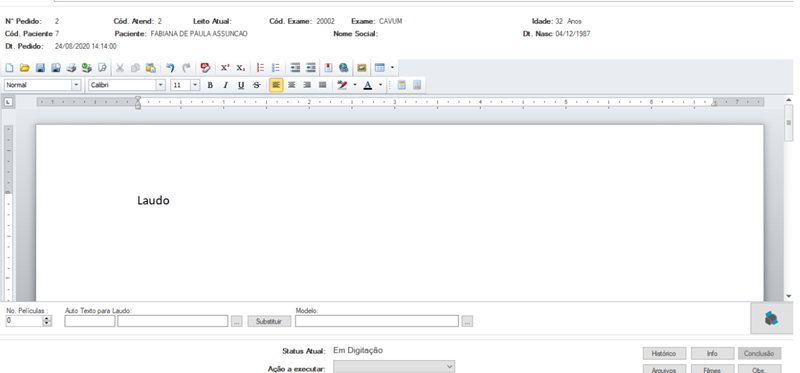This screenshot has width=800, height=373.
Task: Open a file using the folder icon
Action: click(x=24, y=67)
